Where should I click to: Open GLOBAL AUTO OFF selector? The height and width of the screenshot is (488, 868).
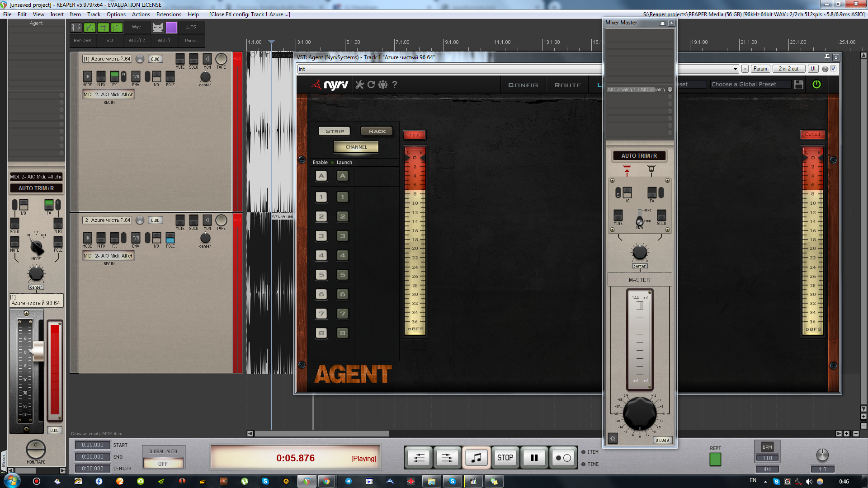[163, 464]
